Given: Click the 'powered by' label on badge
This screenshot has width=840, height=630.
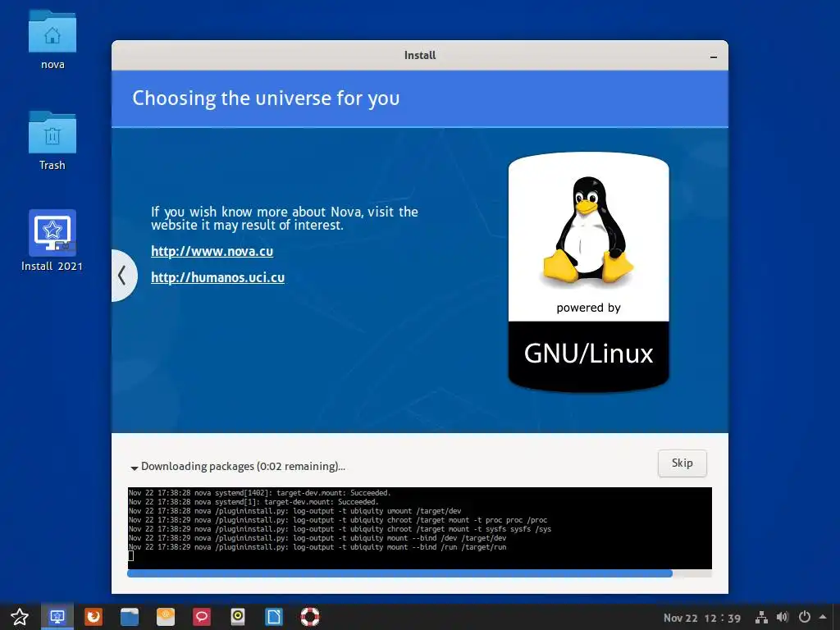Looking at the screenshot, I should click(588, 308).
